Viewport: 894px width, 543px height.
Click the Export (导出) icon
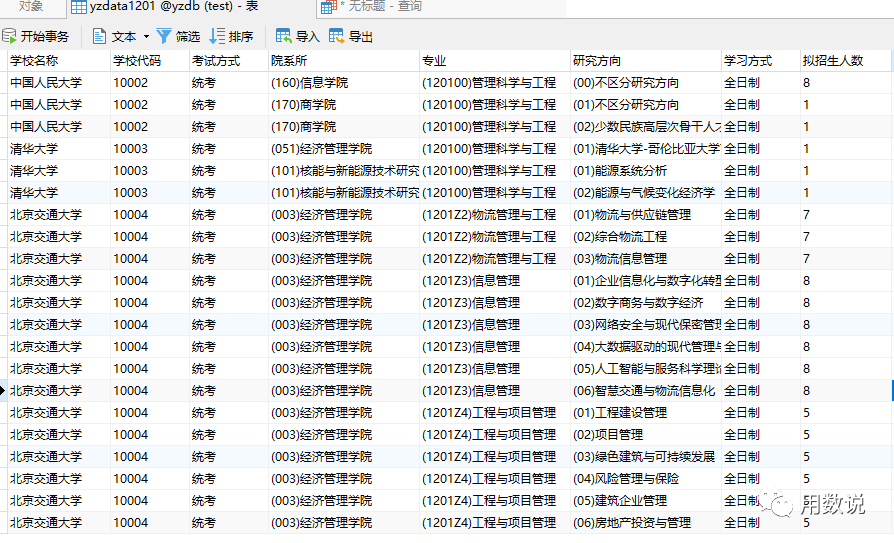336,37
